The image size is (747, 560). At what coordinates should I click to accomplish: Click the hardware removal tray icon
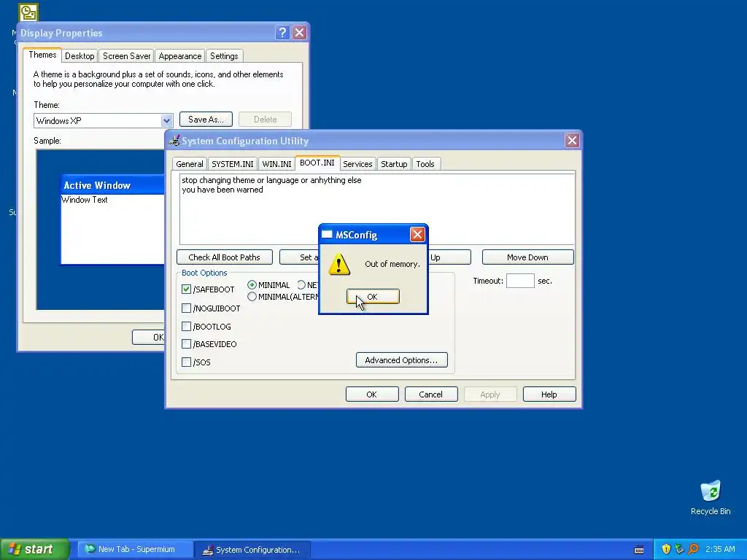pyautogui.click(x=679, y=549)
